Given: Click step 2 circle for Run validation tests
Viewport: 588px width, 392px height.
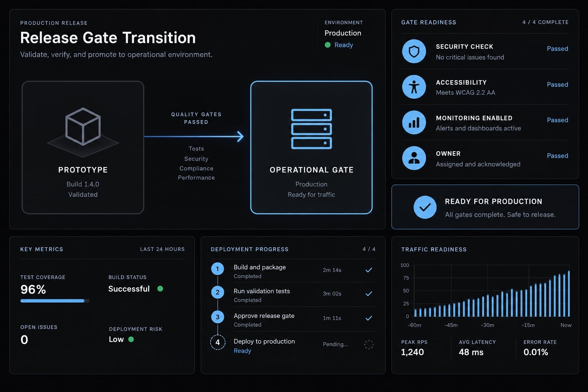Looking at the screenshot, I should coord(217,292).
